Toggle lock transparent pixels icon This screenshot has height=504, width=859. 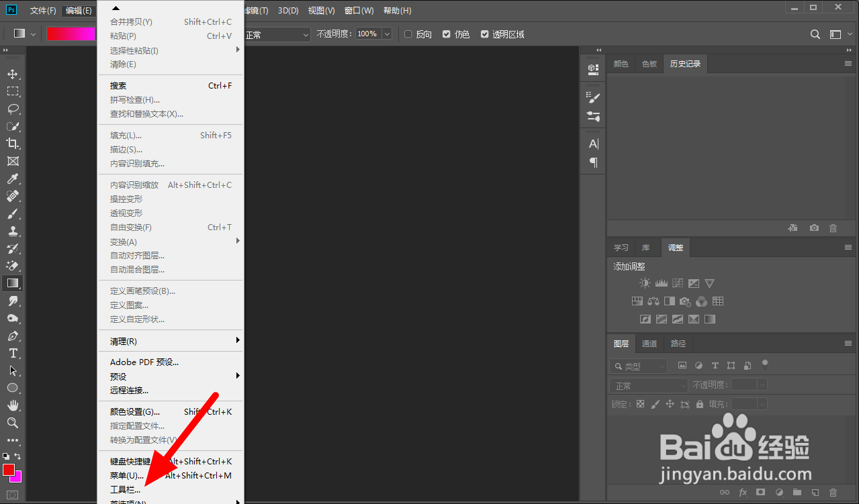click(x=640, y=404)
